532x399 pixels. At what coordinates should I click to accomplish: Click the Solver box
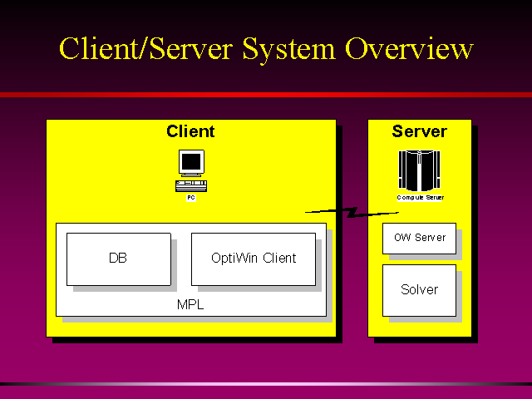click(x=419, y=290)
